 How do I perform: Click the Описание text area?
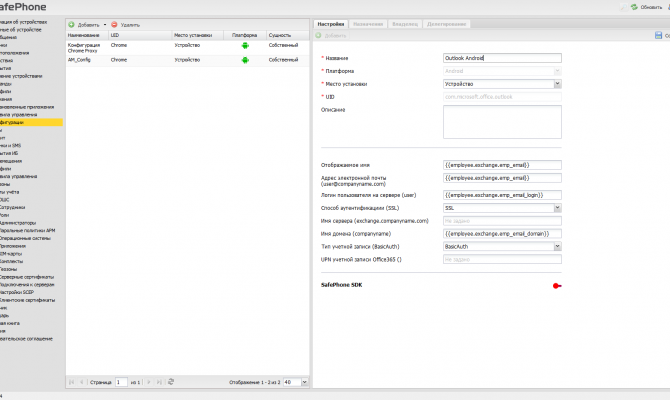pyautogui.click(x=502, y=122)
